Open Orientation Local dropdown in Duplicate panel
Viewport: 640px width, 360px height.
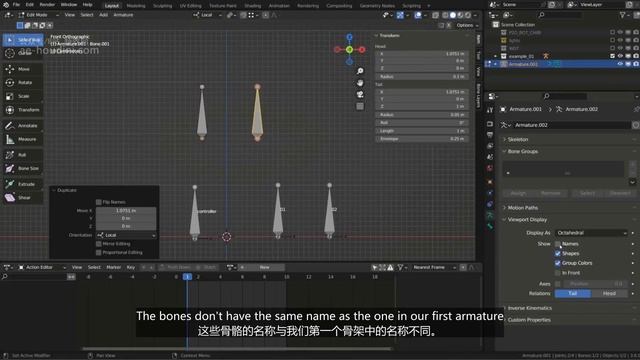coord(126,236)
